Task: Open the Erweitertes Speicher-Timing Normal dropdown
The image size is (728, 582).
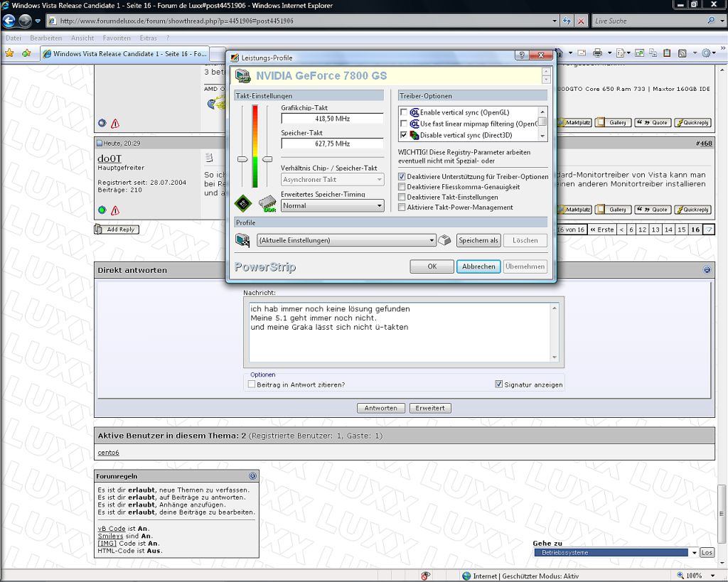Action: coord(333,205)
